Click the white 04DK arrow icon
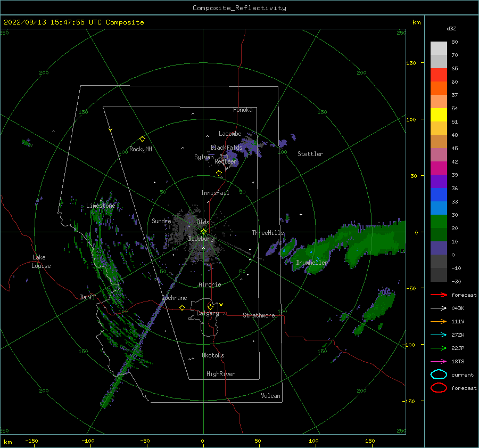Image resolution: width=479 pixels, height=448 pixels. point(439,308)
